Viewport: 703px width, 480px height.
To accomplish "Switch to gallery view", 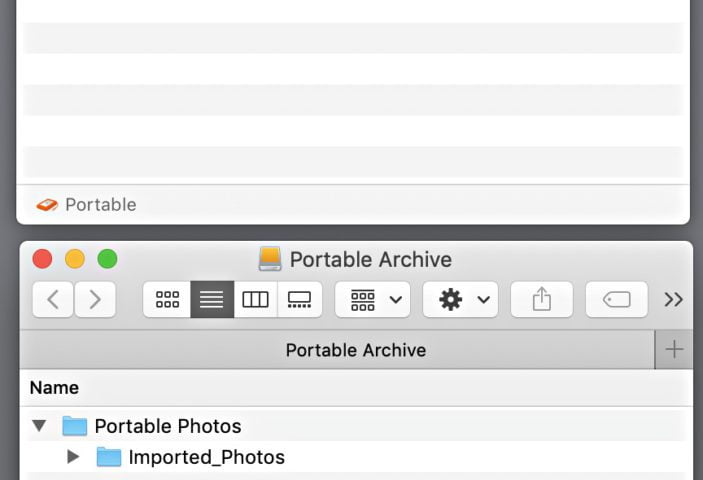I will point(299,299).
